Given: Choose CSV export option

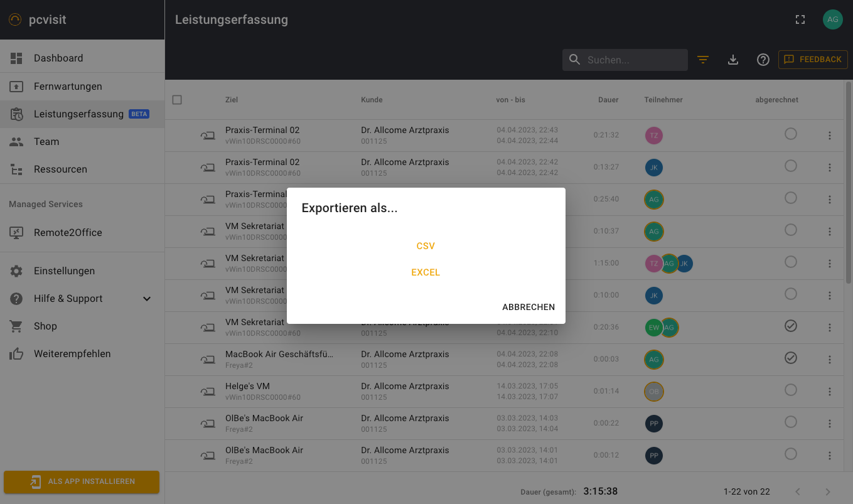Looking at the screenshot, I should tap(426, 246).
